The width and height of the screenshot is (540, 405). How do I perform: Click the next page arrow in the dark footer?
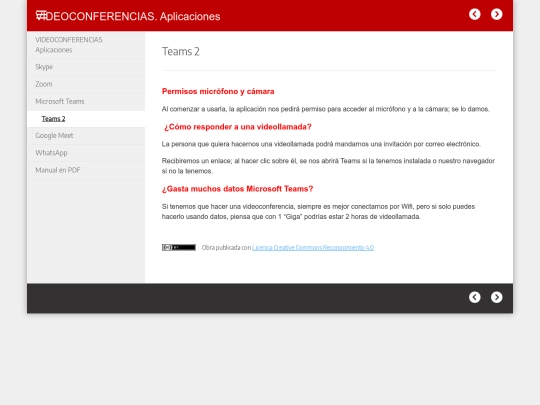coord(496,297)
